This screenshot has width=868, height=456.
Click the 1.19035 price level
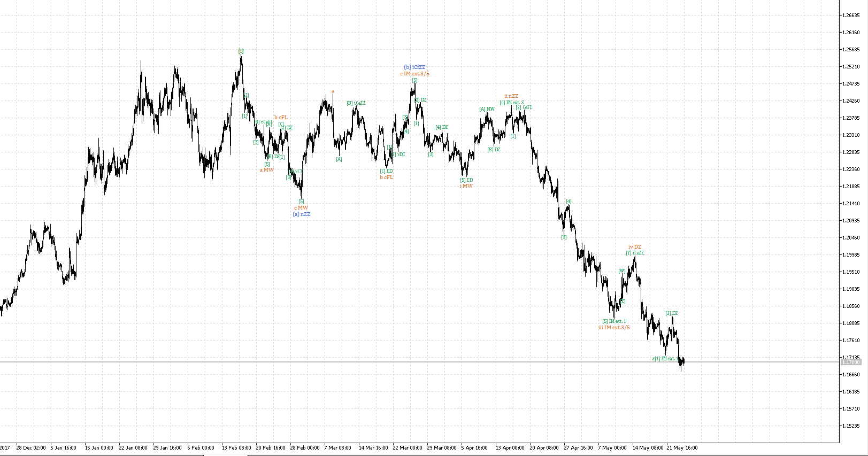851,289
